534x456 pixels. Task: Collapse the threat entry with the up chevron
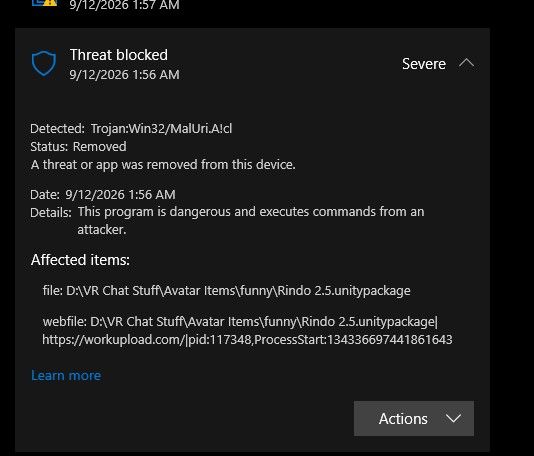coord(466,63)
